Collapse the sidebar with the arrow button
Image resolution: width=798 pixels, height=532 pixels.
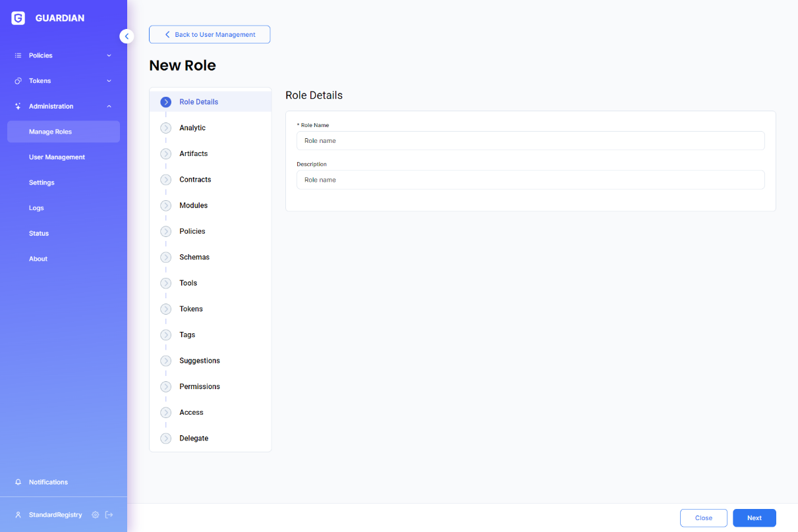pyautogui.click(x=127, y=36)
